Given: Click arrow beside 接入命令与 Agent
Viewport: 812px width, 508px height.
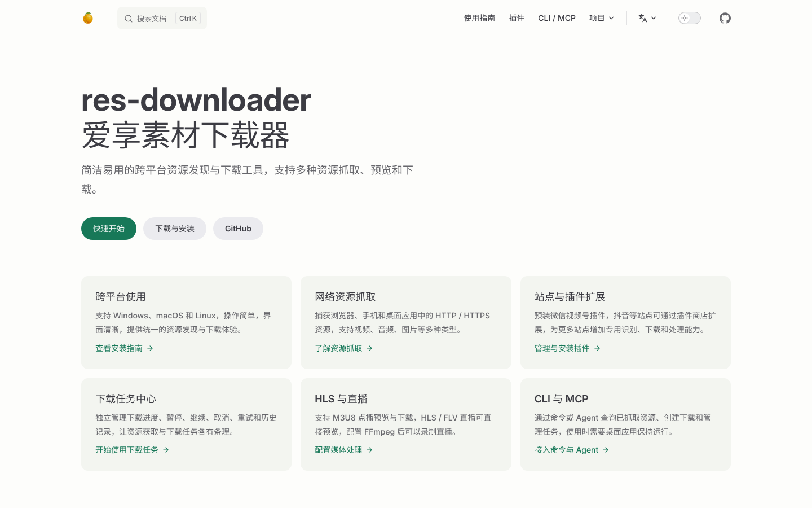Looking at the screenshot, I should coord(606,450).
